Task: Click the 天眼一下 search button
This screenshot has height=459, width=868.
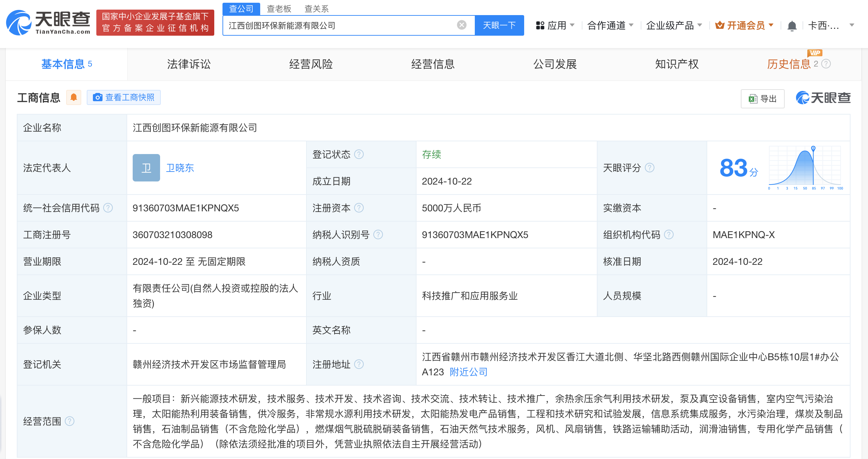Action: click(x=499, y=25)
